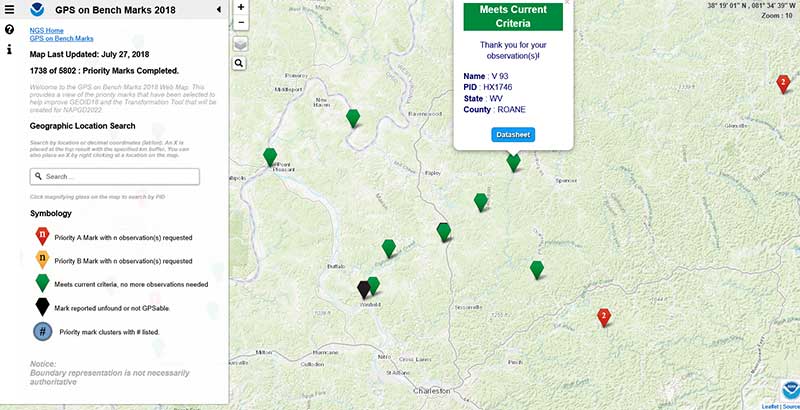800x410 pixels.
Task: Collapse the sidebar with the arrow
Action: click(219, 10)
